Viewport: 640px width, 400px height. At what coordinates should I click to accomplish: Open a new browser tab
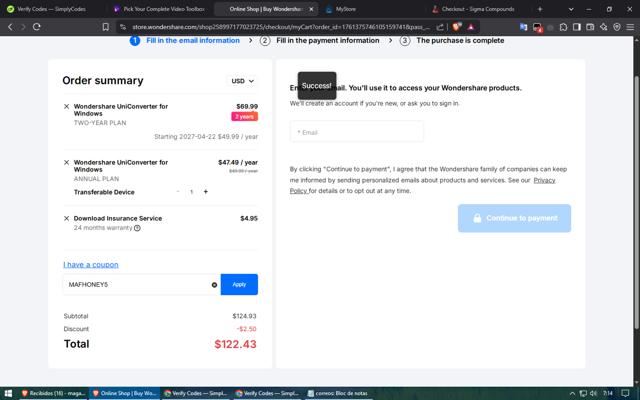(x=540, y=9)
